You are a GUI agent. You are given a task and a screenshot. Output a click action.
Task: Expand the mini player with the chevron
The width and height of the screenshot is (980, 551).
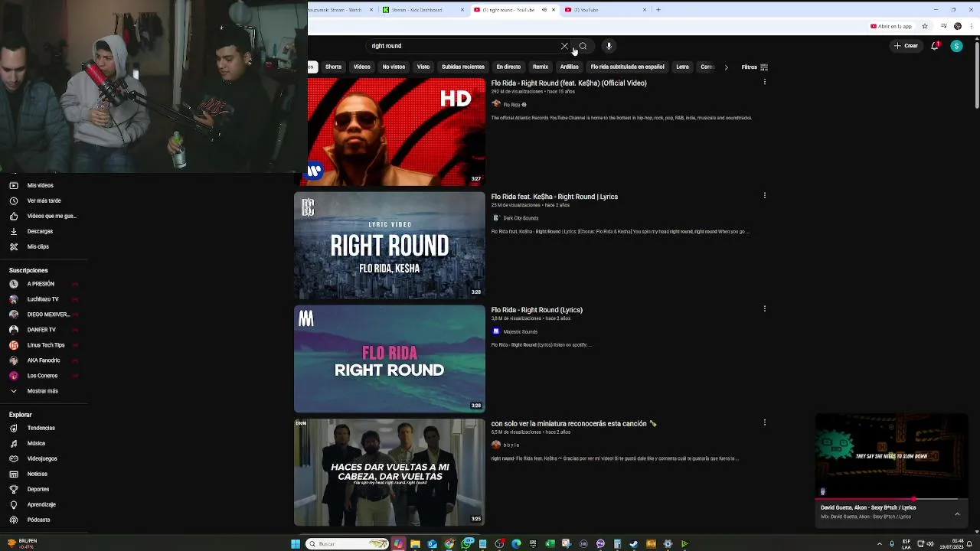click(957, 514)
